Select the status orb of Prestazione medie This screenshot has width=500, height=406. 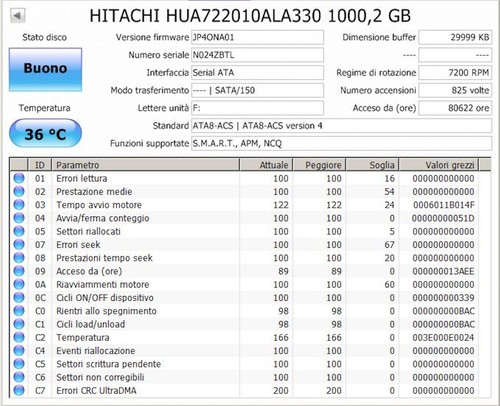pyautogui.click(x=19, y=191)
